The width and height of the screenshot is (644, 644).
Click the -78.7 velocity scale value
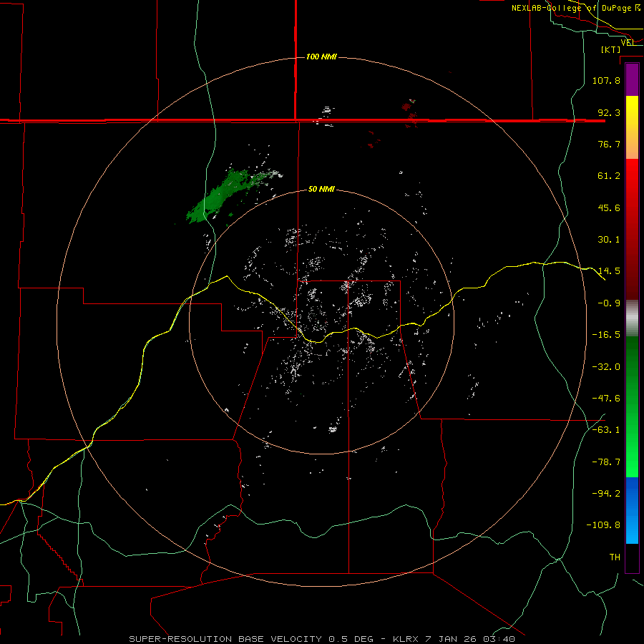pyautogui.click(x=606, y=462)
